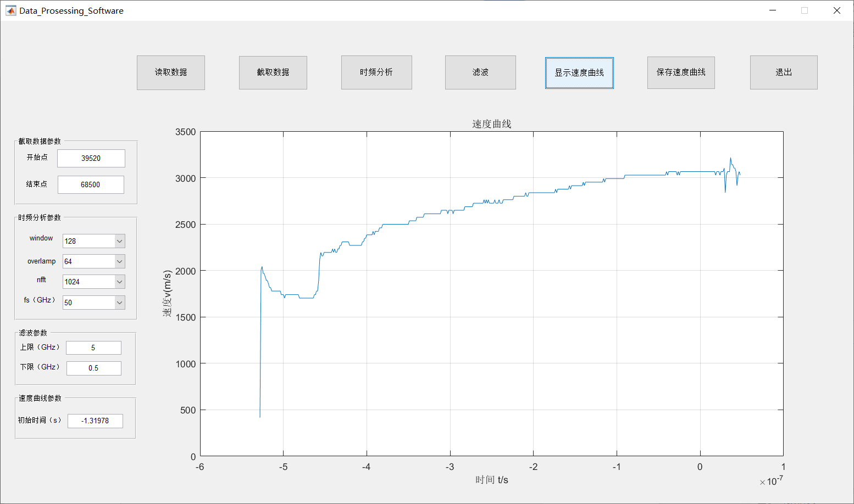
Task: Click x-axis tick label -5
Action: click(x=283, y=467)
